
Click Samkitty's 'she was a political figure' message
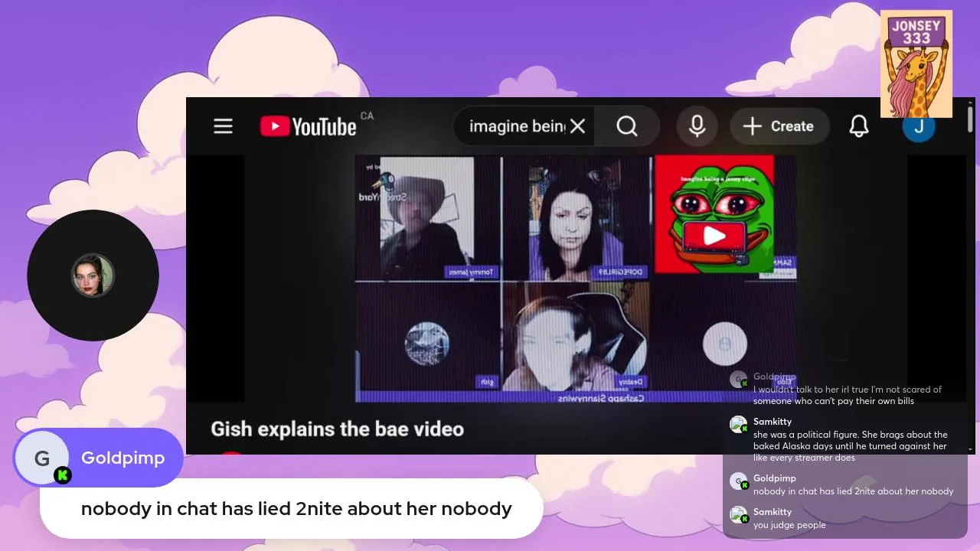click(850, 446)
